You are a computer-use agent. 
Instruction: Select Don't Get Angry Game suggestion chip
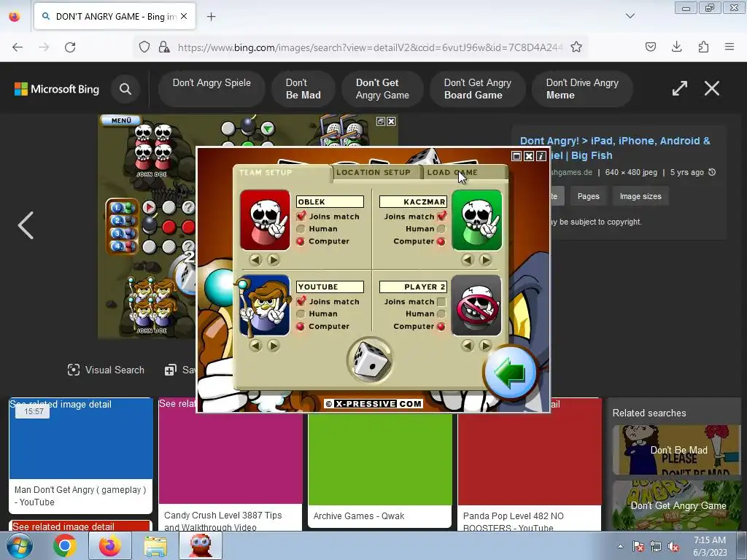[382, 88]
